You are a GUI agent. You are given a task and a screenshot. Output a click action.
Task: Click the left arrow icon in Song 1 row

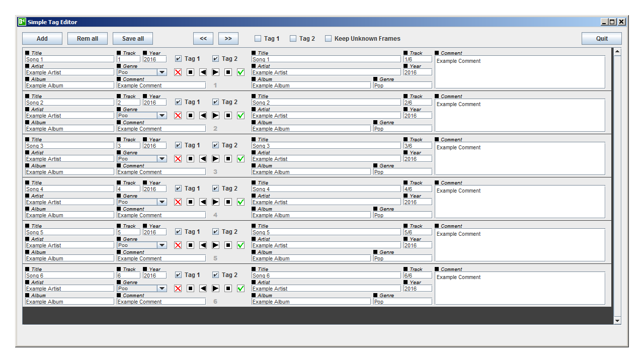[203, 72]
